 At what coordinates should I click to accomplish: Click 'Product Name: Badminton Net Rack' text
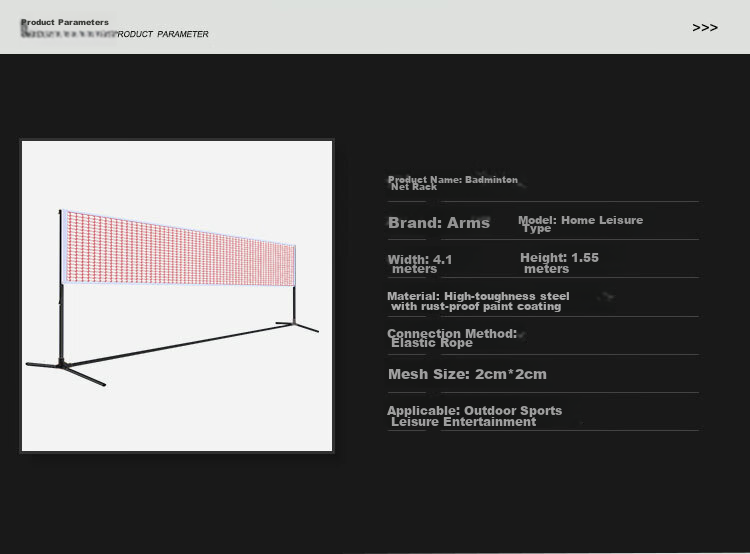pos(452,183)
